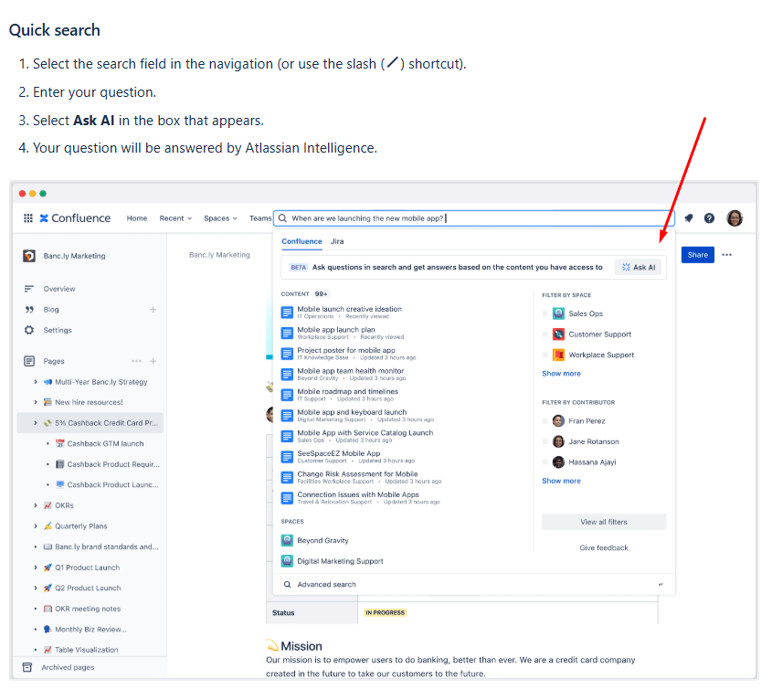Expand the Q2 Product Launch tree

point(36,589)
